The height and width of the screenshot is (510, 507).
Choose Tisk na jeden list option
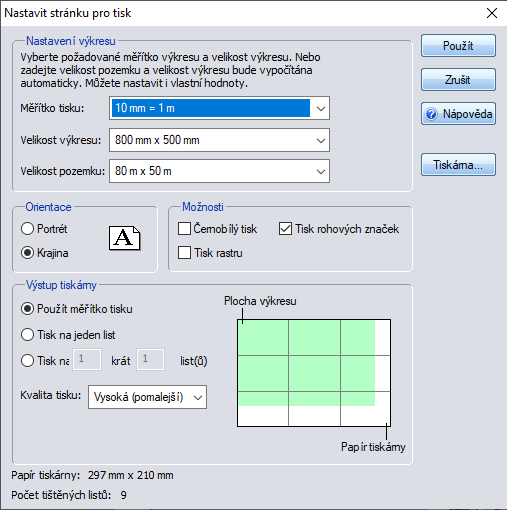click(x=27, y=335)
